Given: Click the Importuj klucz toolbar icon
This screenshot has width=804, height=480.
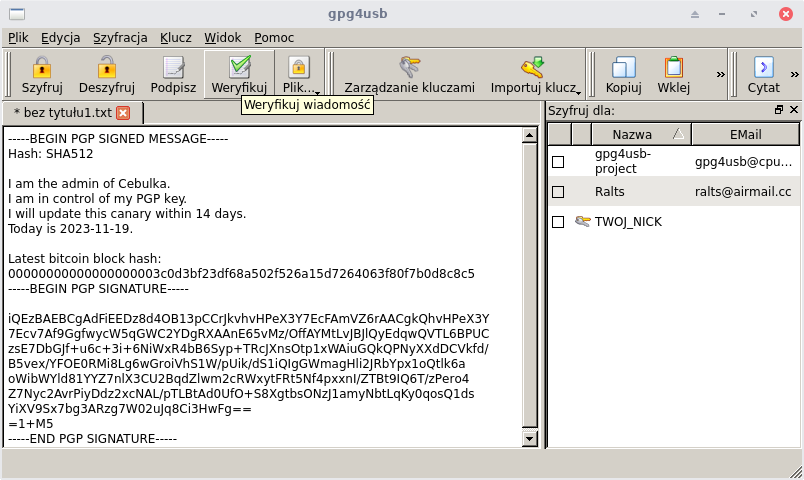Looking at the screenshot, I should click(532, 67).
